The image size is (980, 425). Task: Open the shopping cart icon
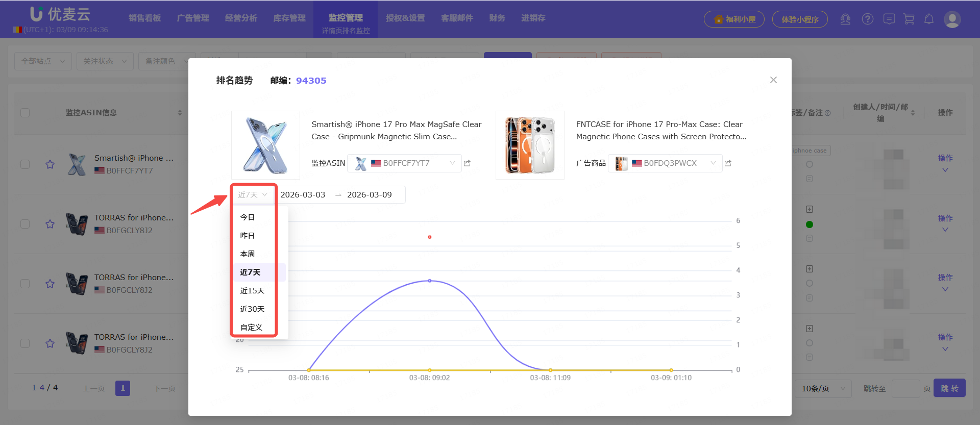[909, 19]
